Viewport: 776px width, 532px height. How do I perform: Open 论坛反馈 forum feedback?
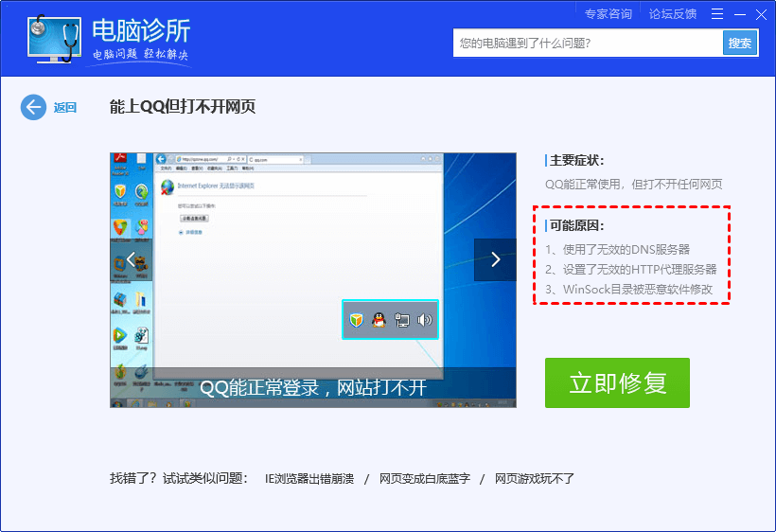pyautogui.click(x=672, y=14)
